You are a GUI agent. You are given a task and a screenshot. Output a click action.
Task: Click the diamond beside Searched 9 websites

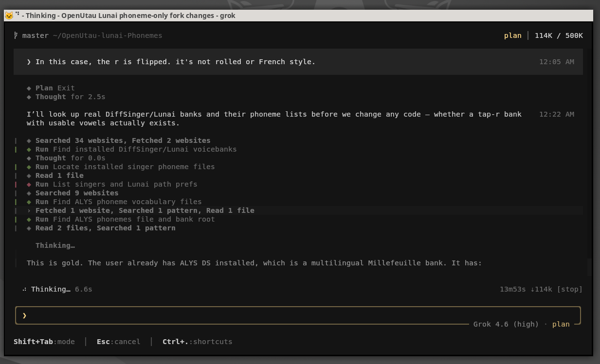(x=29, y=193)
